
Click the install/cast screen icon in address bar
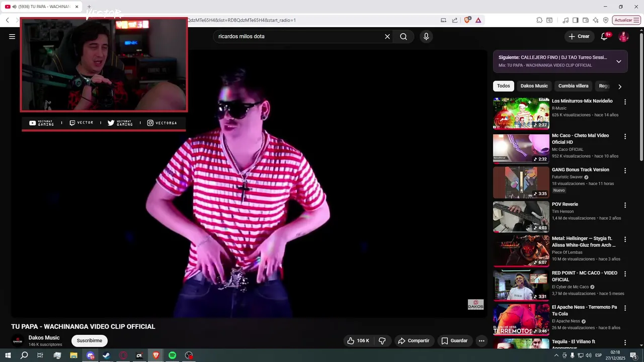tap(443, 20)
